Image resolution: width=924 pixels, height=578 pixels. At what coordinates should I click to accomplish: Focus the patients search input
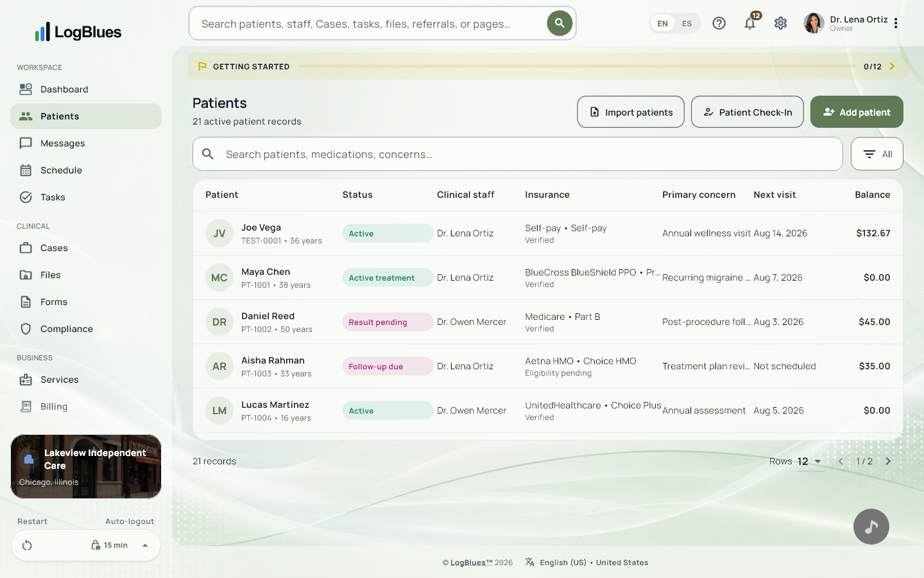click(517, 154)
